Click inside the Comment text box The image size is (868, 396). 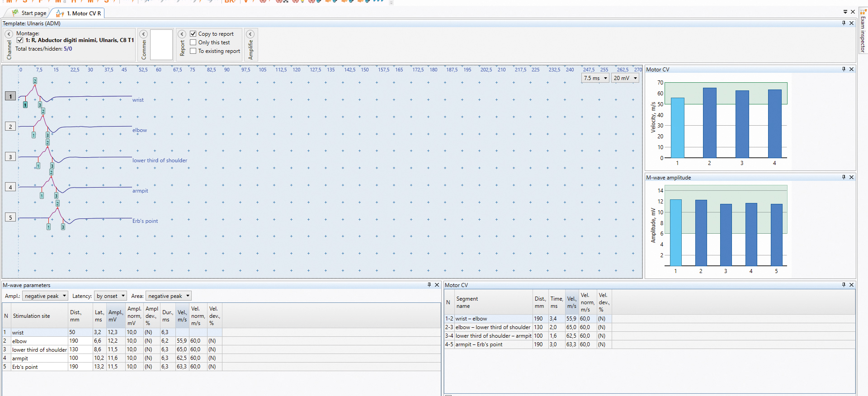coord(161,45)
